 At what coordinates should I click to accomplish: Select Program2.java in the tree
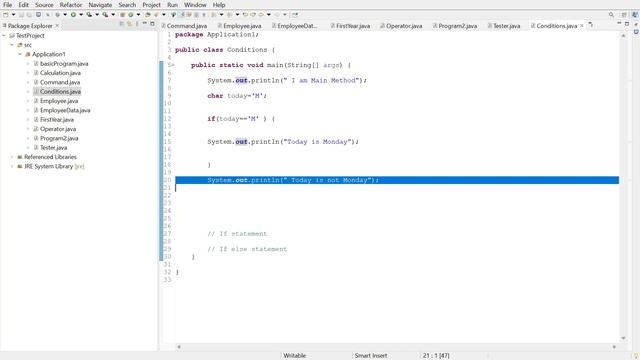[59, 138]
